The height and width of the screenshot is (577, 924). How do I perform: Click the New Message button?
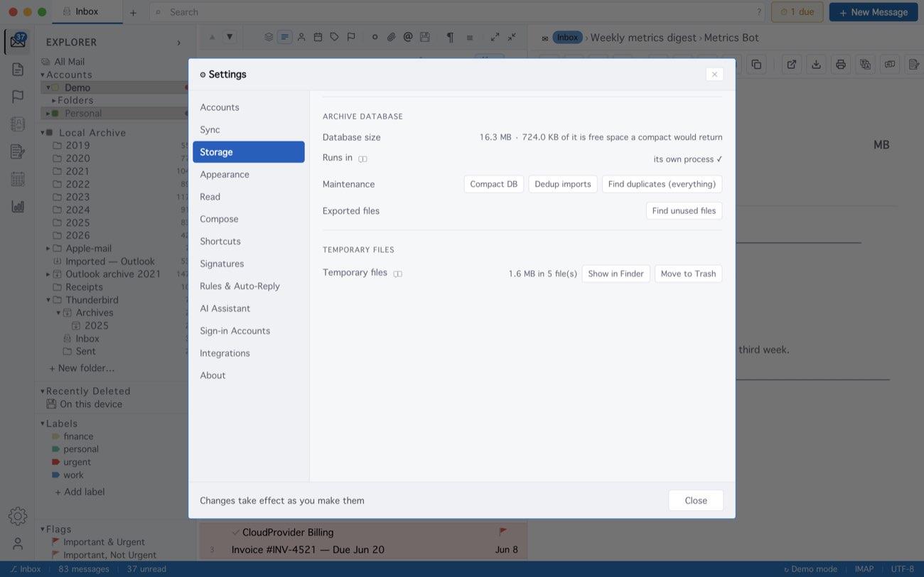pos(874,12)
